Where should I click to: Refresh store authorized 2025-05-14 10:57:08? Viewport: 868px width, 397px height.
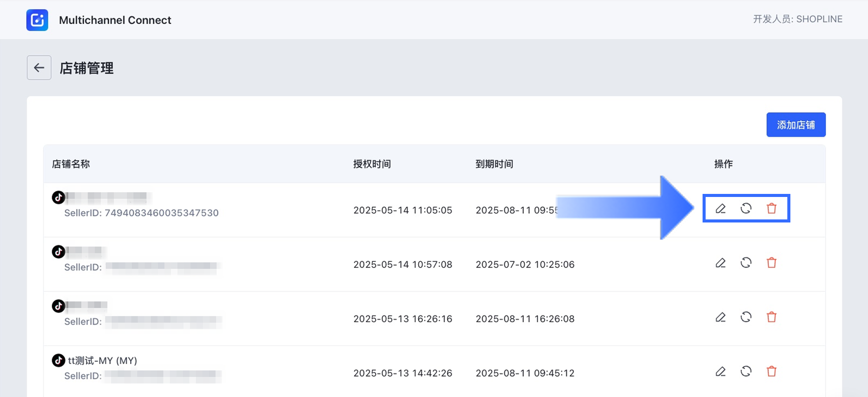tap(746, 262)
